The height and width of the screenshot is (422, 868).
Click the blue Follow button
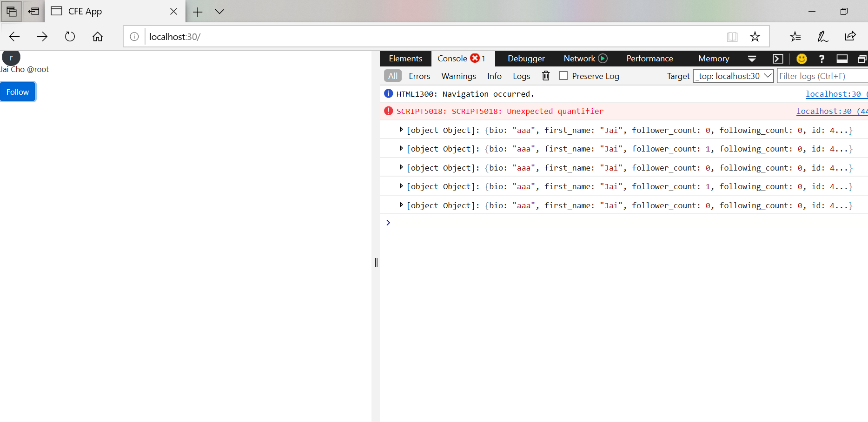18,92
